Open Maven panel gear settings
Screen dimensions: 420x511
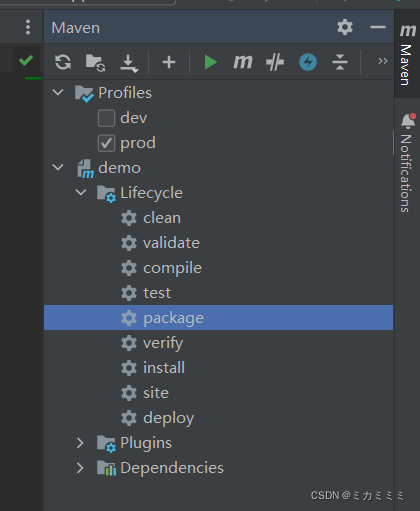pyautogui.click(x=345, y=27)
